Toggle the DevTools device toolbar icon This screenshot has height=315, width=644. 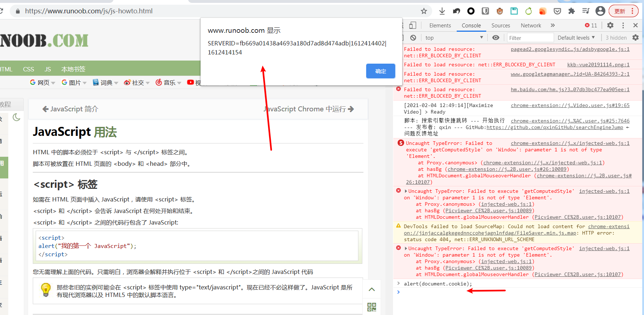pos(413,25)
